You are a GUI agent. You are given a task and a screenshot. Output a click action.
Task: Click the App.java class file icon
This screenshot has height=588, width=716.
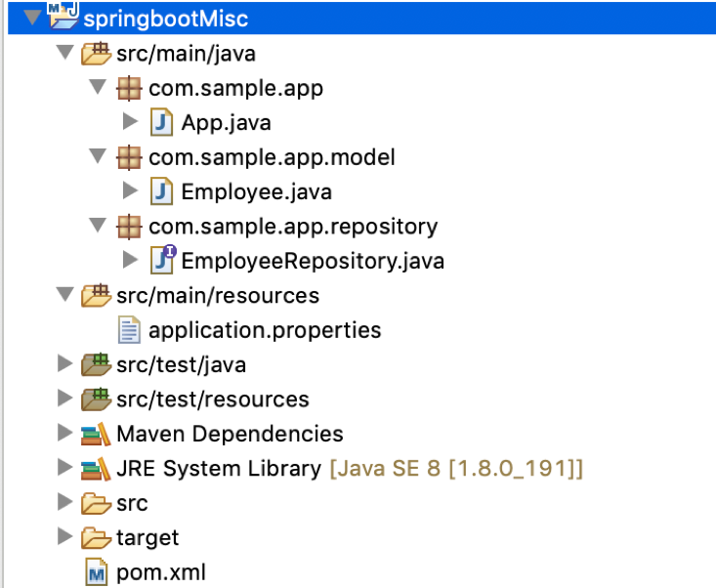[161, 122]
